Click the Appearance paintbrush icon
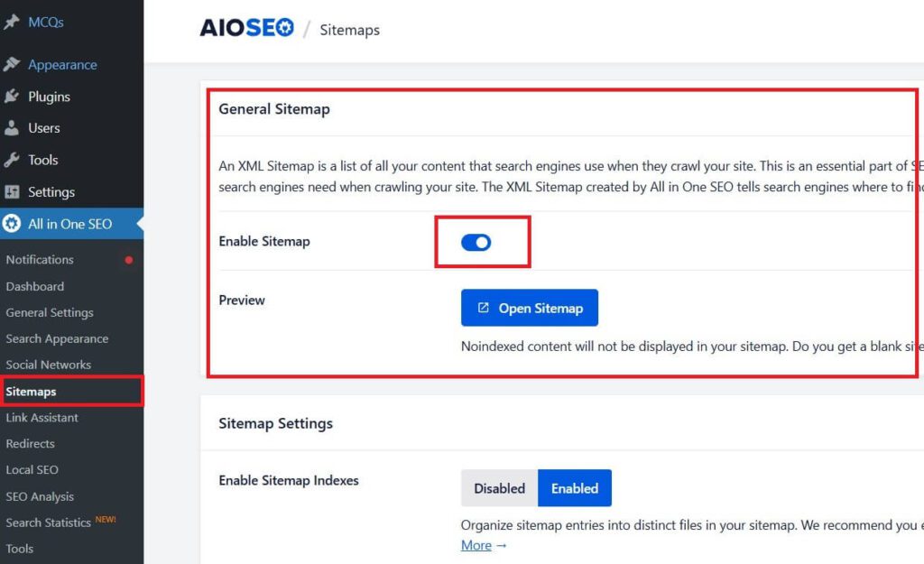The height and width of the screenshot is (564, 924). pos(11,64)
